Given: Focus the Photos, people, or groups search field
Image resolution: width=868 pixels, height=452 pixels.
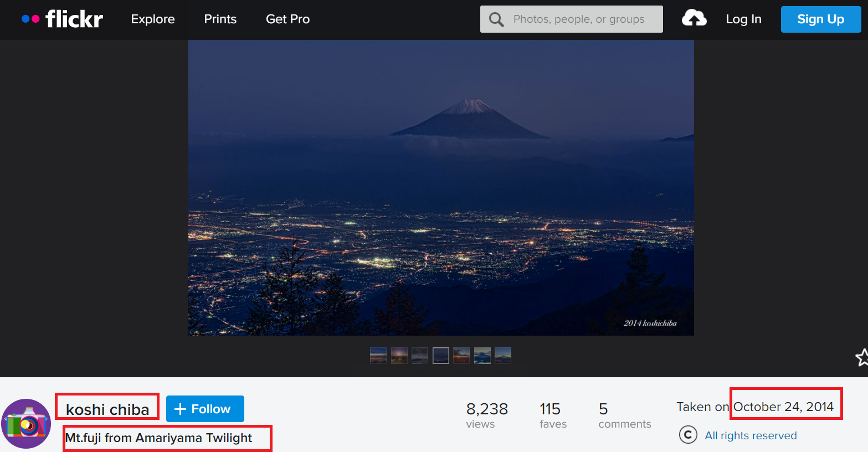Looking at the screenshot, I should (x=579, y=19).
